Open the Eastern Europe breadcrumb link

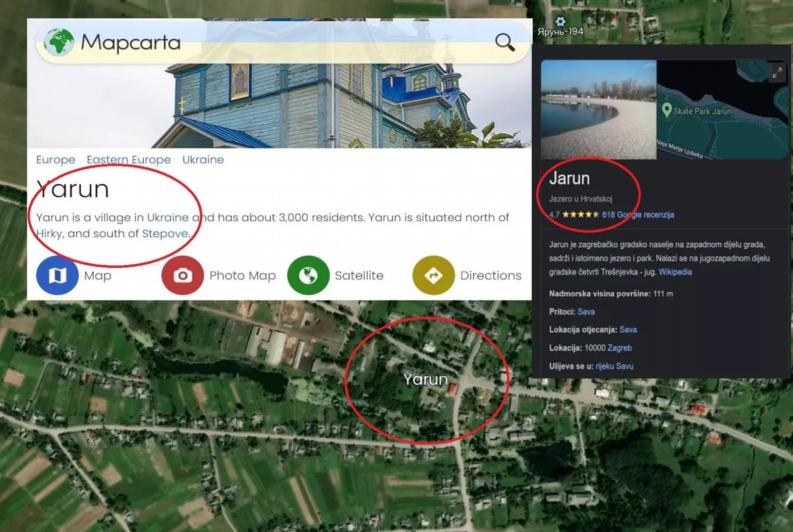coord(128,160)
